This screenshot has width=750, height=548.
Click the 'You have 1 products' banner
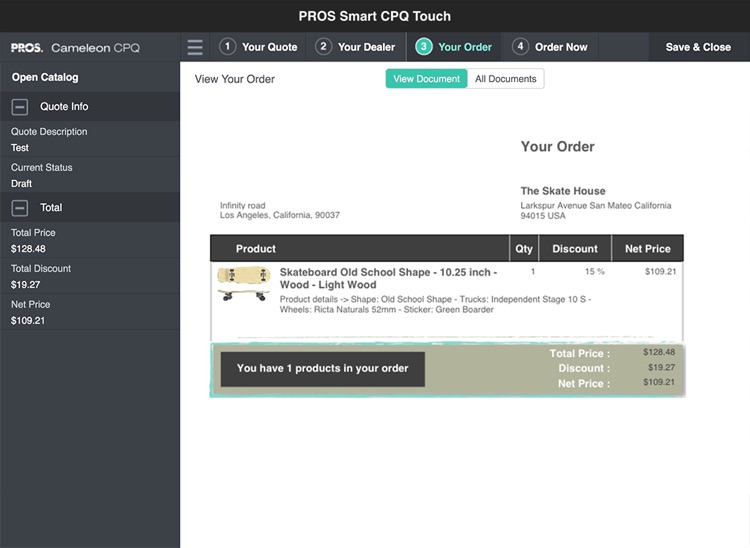(x=322, y=369)
